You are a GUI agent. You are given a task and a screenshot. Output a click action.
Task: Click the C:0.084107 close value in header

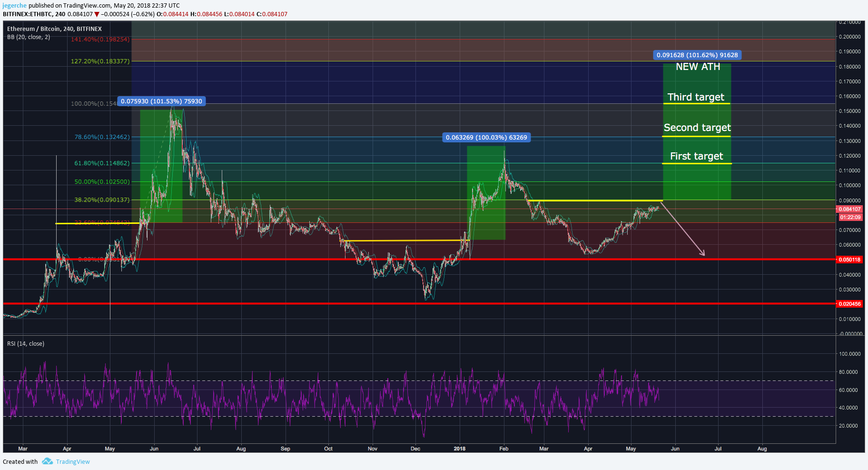pyautogui.click(x=272, y=14)
